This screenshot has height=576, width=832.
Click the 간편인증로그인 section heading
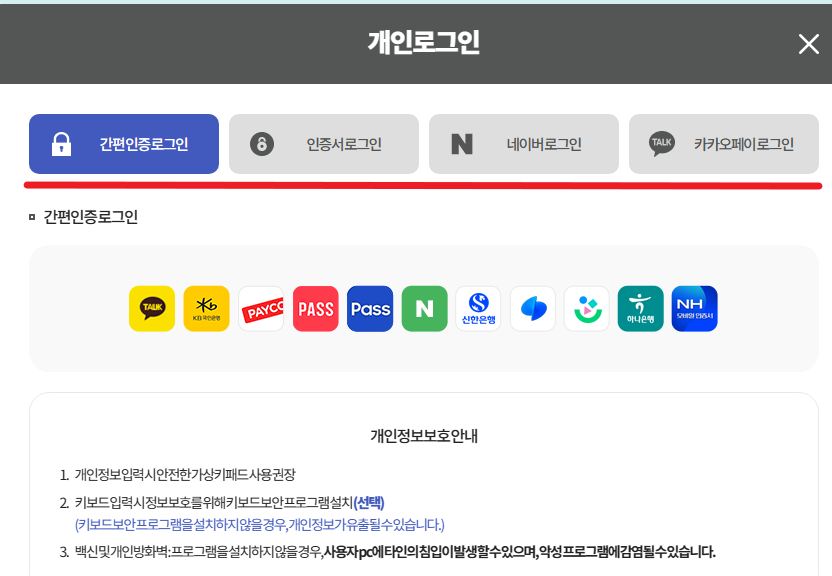coord(91,216)
